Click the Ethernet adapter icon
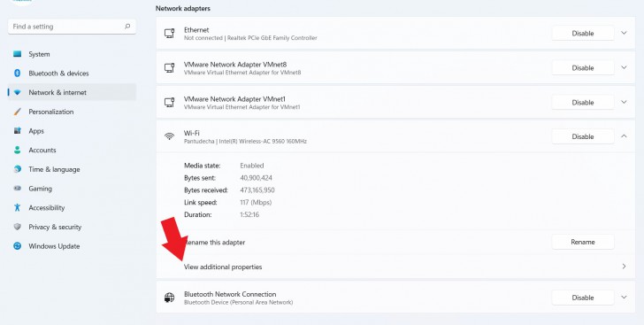644x325 pixels. click(x=169, y=34)
